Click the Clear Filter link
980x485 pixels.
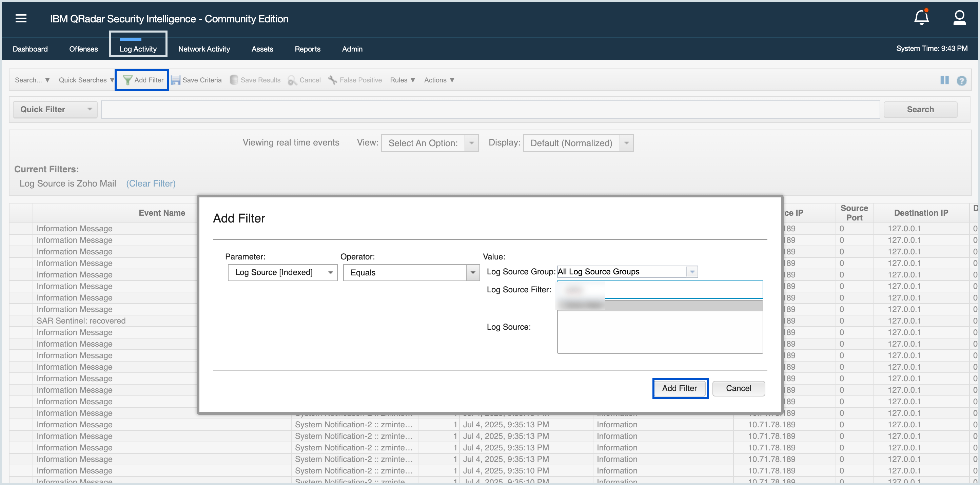point(151,183)
